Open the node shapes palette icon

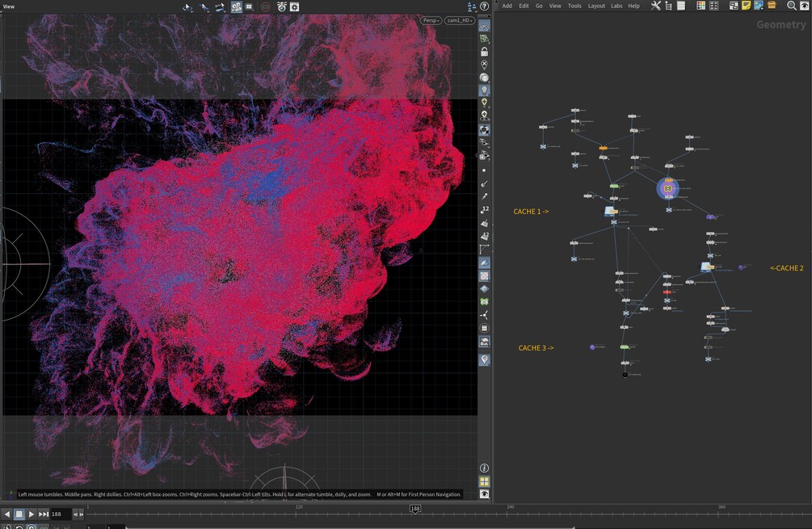coord(713,6)
